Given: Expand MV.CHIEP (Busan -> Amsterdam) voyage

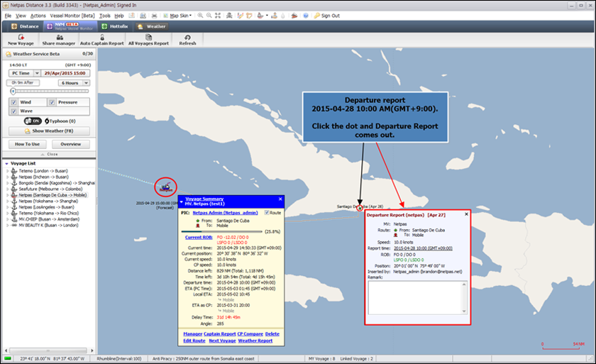Looking at the screenshot, I should click(x=7, y=219).
